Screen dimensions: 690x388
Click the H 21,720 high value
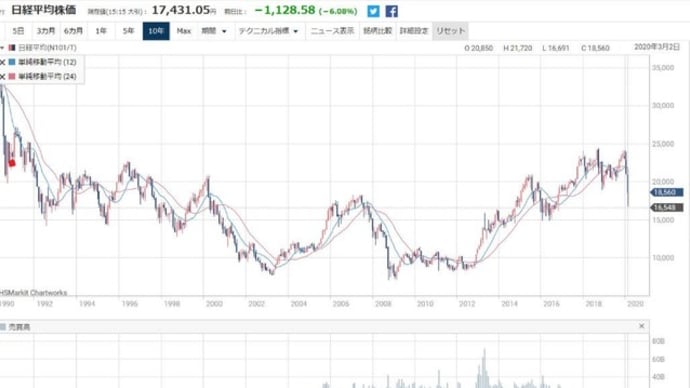point(518,48)
